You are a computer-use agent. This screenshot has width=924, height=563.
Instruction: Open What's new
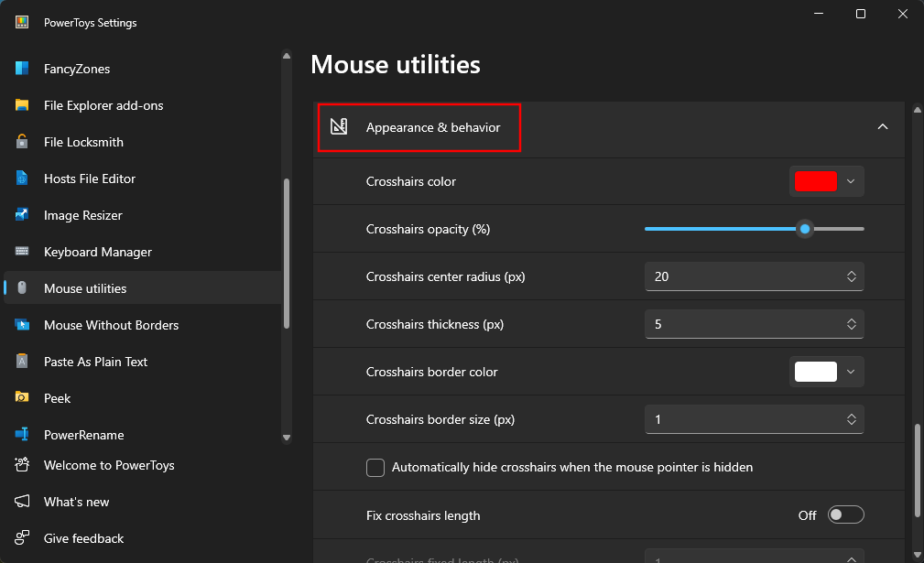[x=143, y=501]
